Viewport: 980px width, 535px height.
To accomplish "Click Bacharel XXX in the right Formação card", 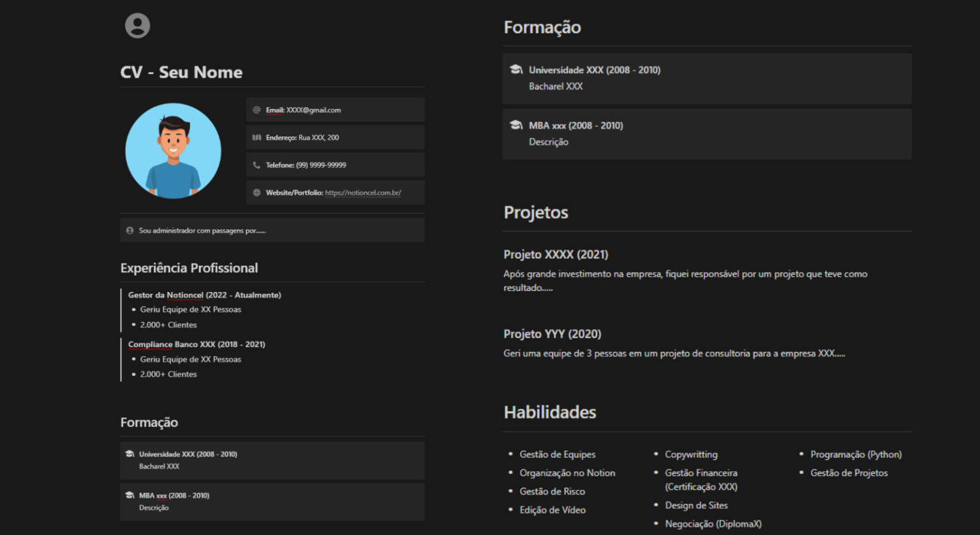I will (556, 86).
